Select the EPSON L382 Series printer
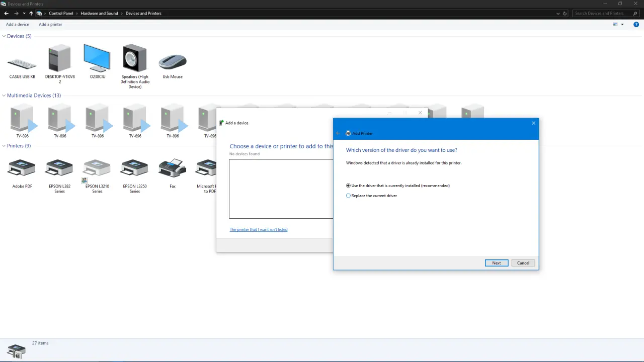 click(x=59, y=176)
